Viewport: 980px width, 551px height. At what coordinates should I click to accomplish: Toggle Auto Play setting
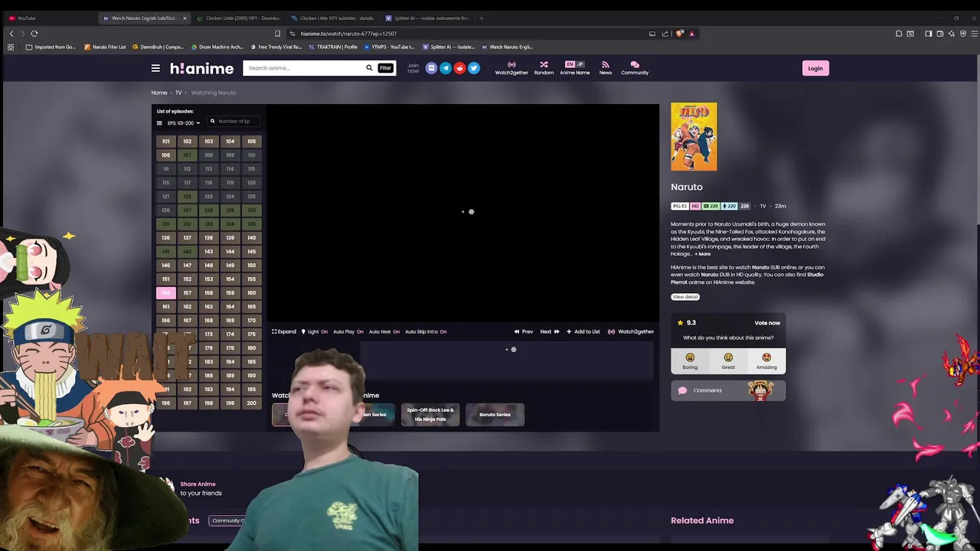coord(348,331)
